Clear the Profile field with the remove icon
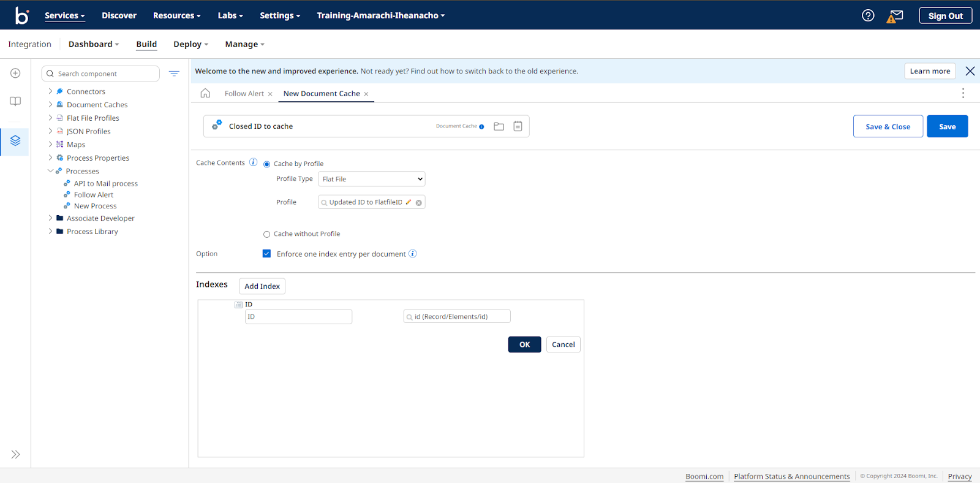The image size is (980, 483). 419,203
